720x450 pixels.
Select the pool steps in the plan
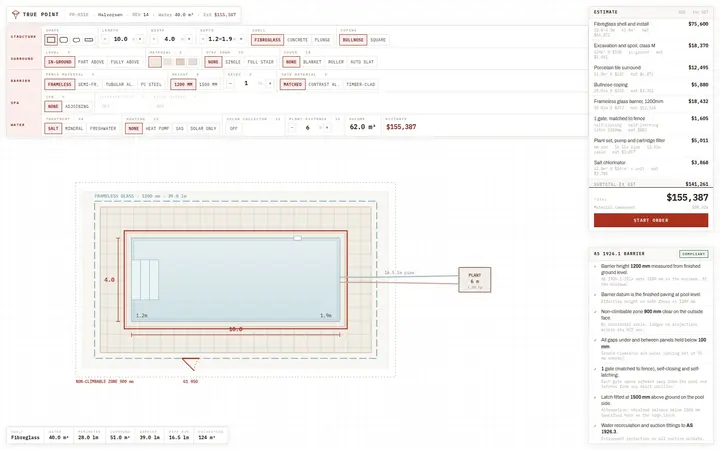point(145,280)
